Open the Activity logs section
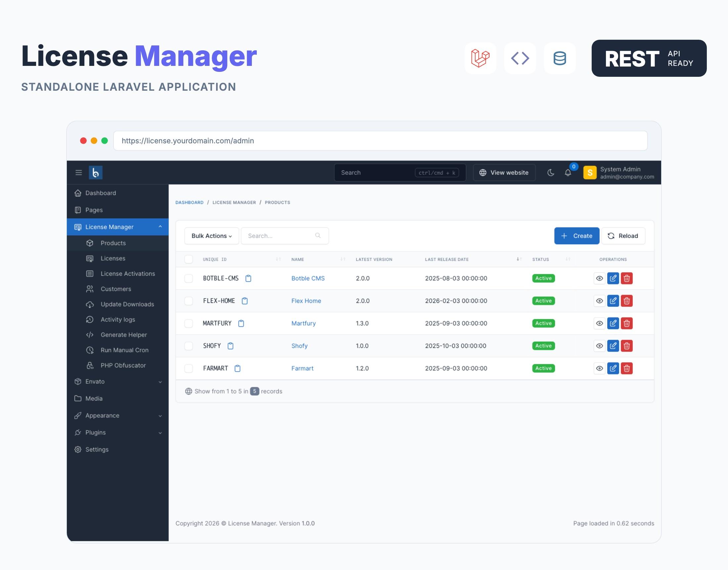This screenshot has height=570, width=728. (x=117, y=319)
